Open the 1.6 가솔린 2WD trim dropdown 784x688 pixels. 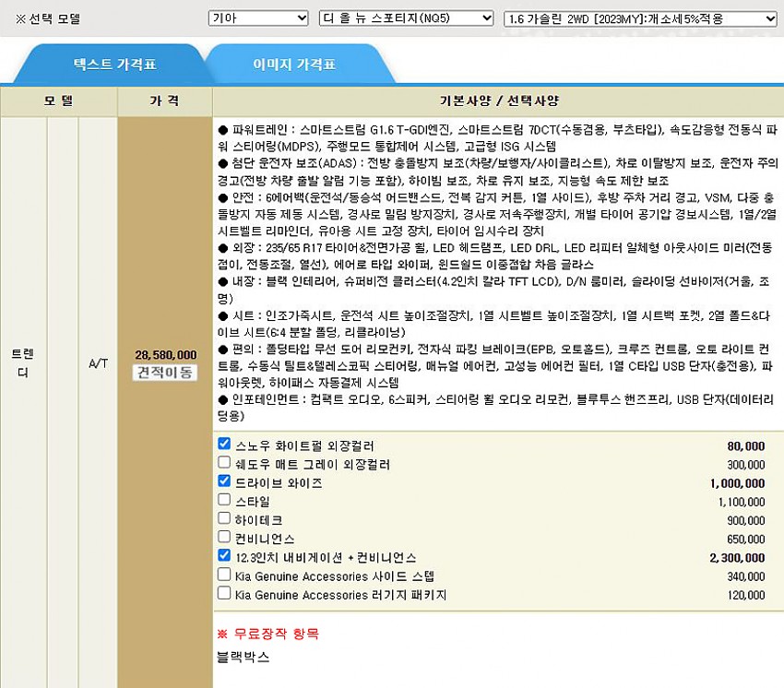point(641,18)
